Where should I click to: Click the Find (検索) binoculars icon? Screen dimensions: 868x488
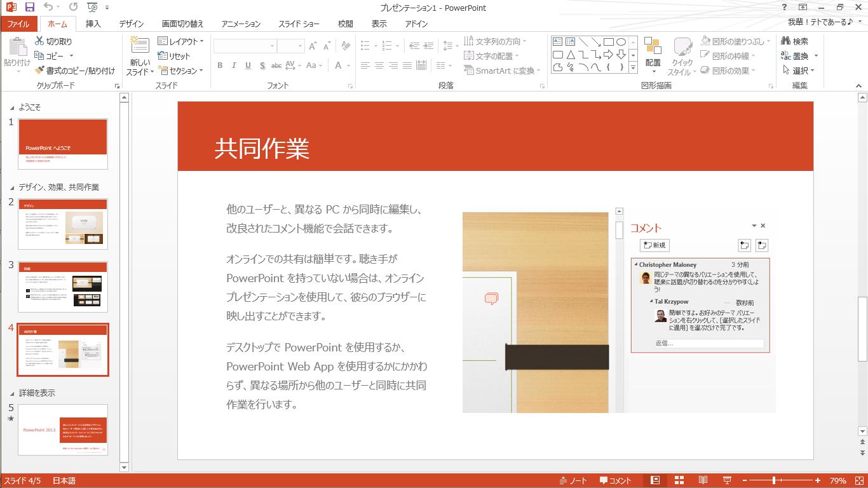[x=786, y=41]
